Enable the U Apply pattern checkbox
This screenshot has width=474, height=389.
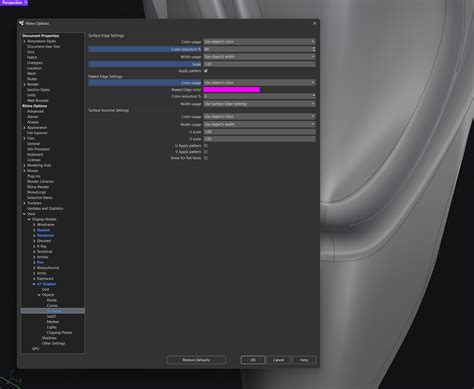click(x=206, y=146)
